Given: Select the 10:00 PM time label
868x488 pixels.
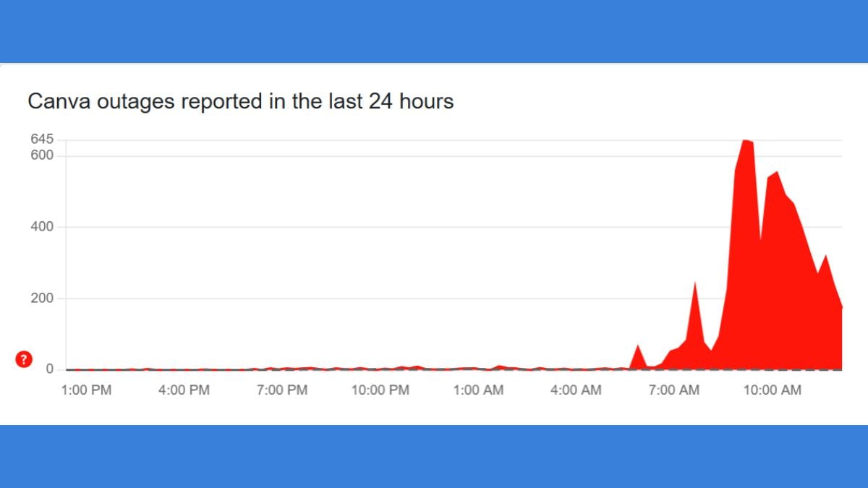Looking at the screenshot, I should pos(380,390).
